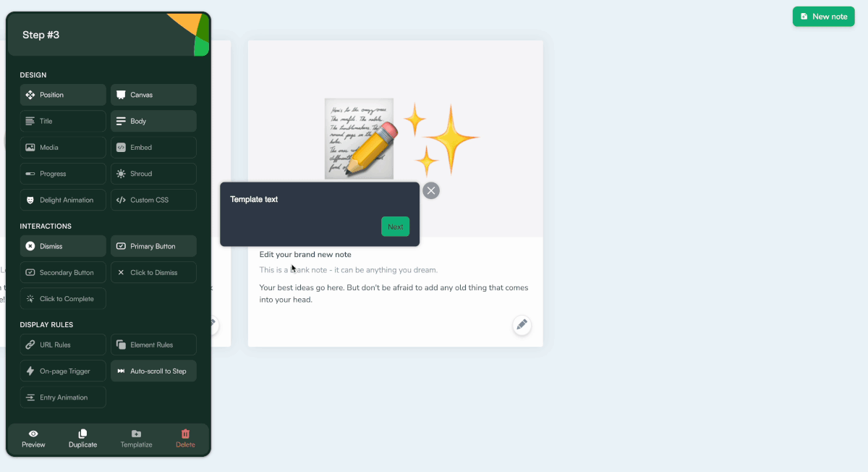Toggle the Primary Button interaction

click(153, 246)
